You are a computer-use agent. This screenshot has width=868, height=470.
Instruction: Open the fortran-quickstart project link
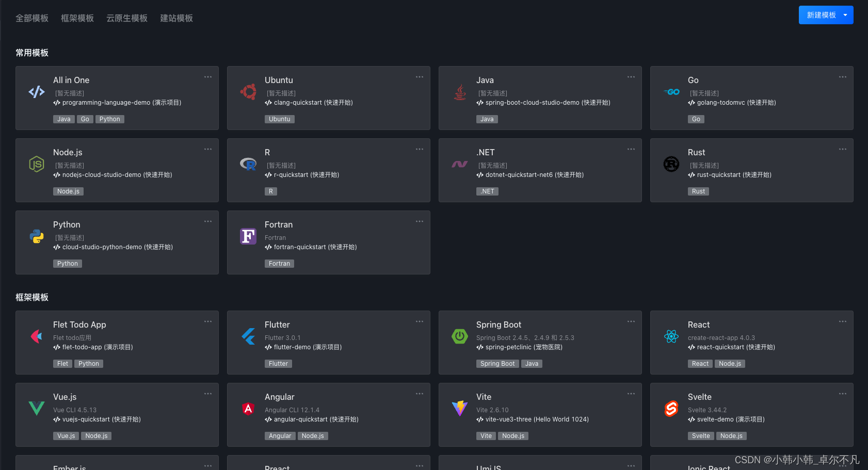311,247
